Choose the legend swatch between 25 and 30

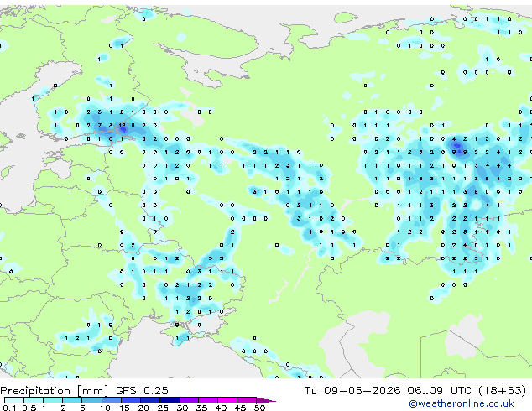coord(170,400)
